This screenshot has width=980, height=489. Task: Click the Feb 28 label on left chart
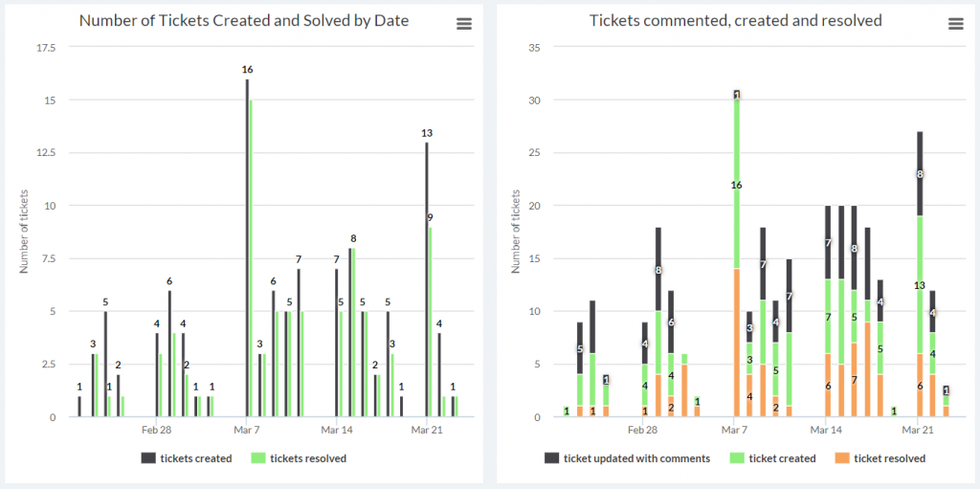157,431
